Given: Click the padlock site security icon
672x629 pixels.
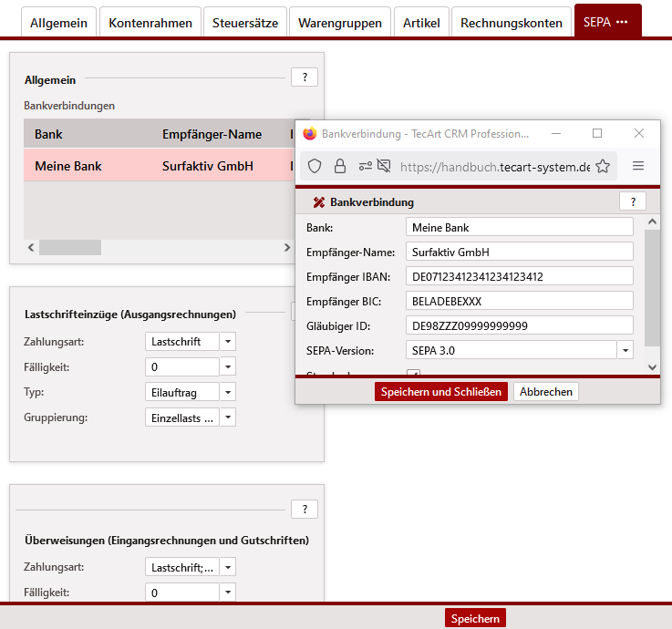Looking at the screenshot, I should pos(339,166).
